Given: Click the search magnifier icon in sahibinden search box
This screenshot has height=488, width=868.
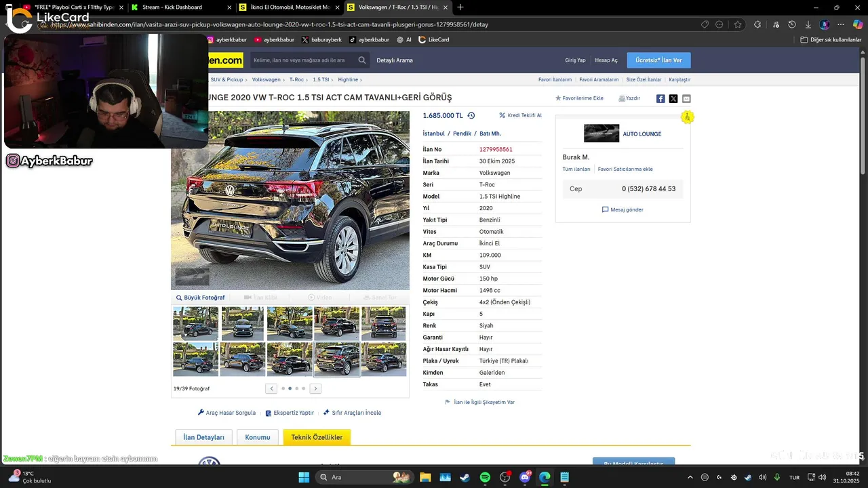Looking at the screenshot, I should pyautogui.click(x=362, y=60).
